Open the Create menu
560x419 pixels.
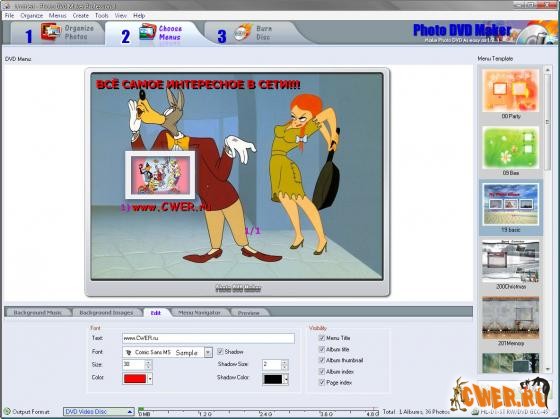point(80,16)
